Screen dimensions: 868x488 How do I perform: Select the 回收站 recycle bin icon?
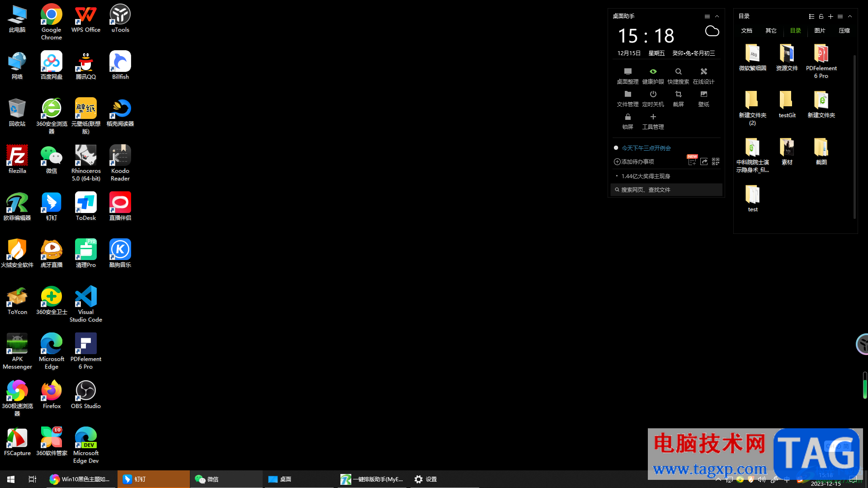click(17, 113)
